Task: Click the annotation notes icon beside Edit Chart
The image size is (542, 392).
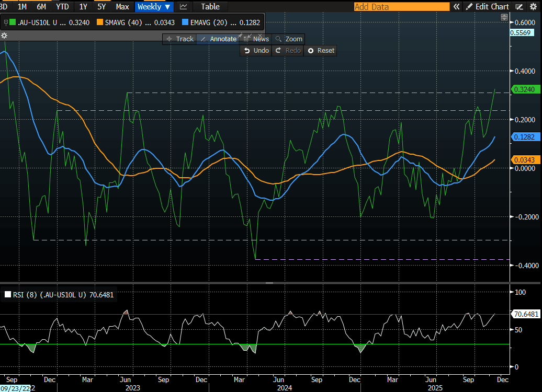Action: point(520,7)
